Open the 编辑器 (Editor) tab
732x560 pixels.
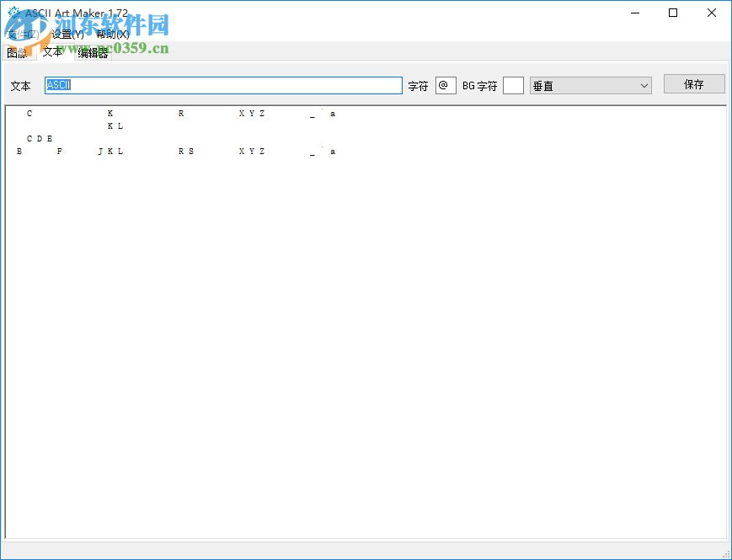pyautogui.click(x=93, y=51)
